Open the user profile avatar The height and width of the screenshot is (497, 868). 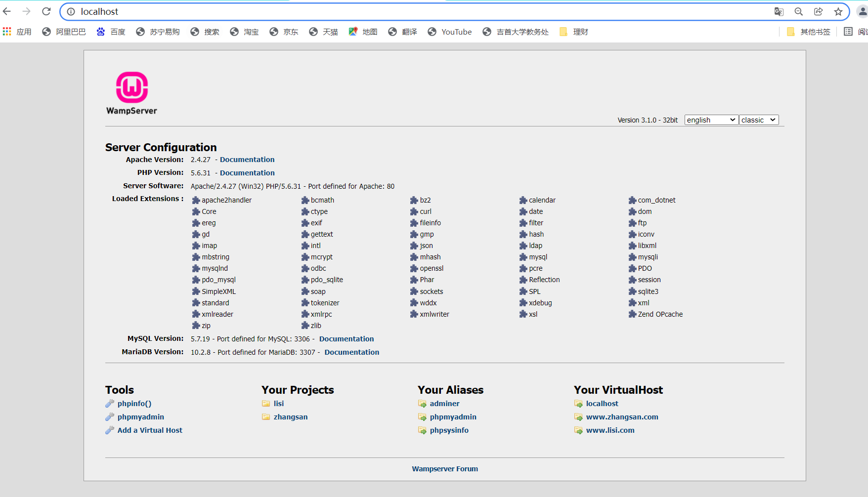[863, 11]
